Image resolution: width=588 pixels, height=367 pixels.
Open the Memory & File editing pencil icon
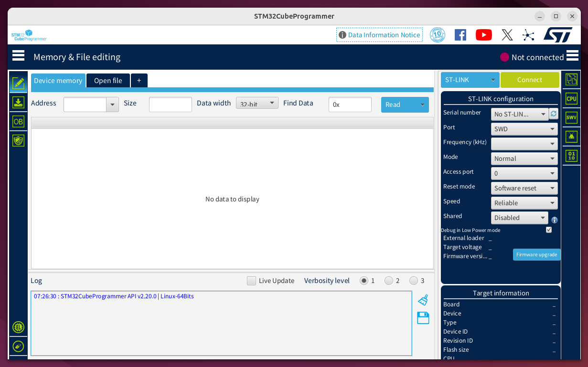(18, 84)
